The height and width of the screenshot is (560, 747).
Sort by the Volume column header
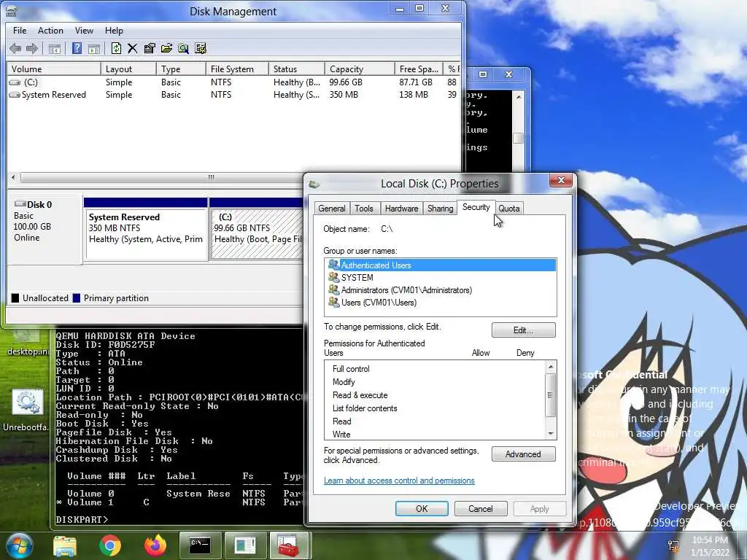click(x=54, y=69)
